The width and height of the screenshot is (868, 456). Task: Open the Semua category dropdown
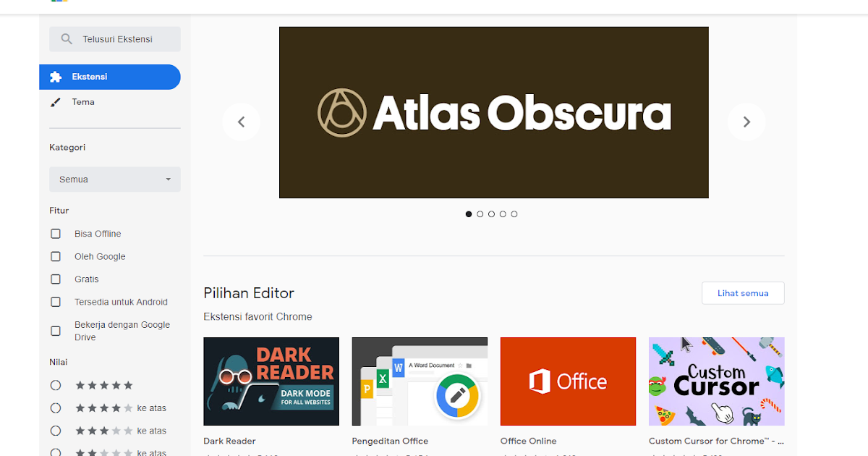click(115, 180)
